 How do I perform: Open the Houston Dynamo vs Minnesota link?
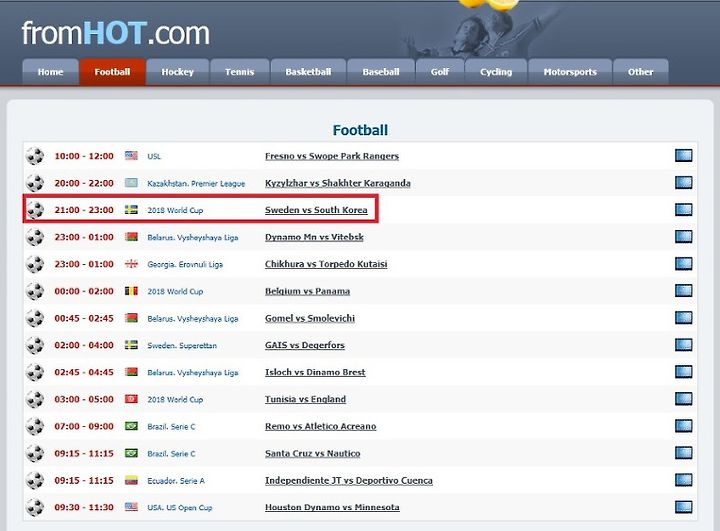[332, 508]
